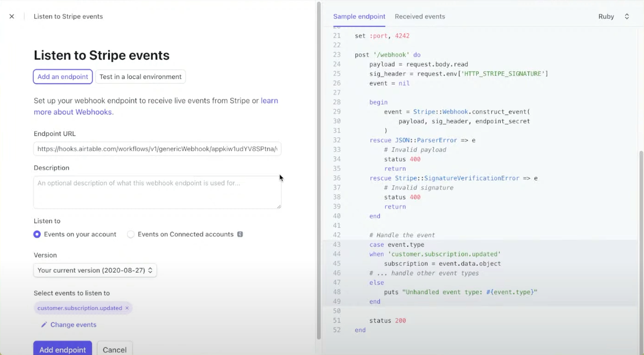Click the Change events link

point(73,325)
